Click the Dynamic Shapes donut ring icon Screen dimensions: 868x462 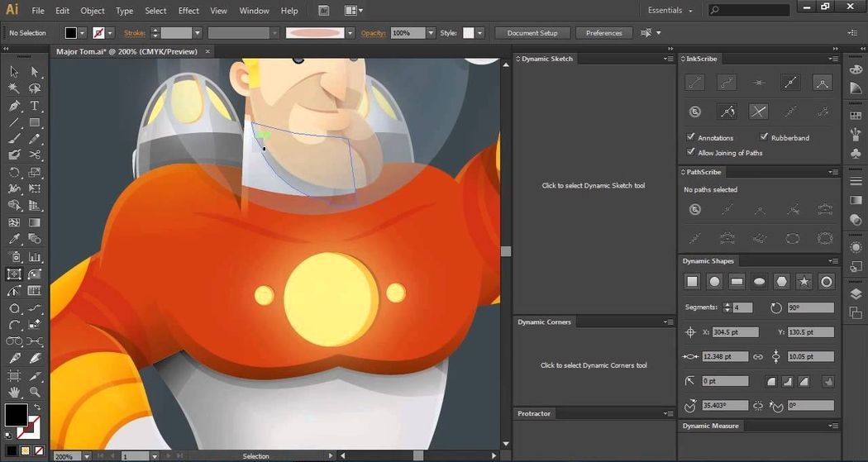coord(826,282)
